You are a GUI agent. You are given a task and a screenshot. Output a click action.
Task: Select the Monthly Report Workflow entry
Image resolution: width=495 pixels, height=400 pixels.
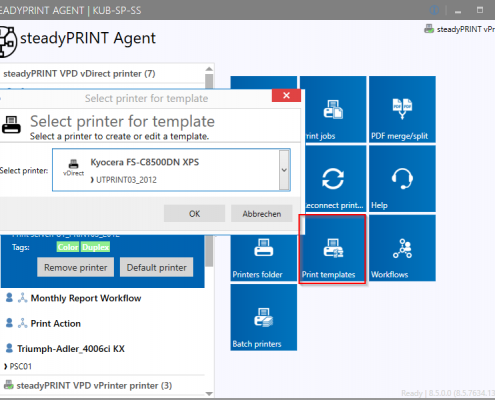click(102, 298)
